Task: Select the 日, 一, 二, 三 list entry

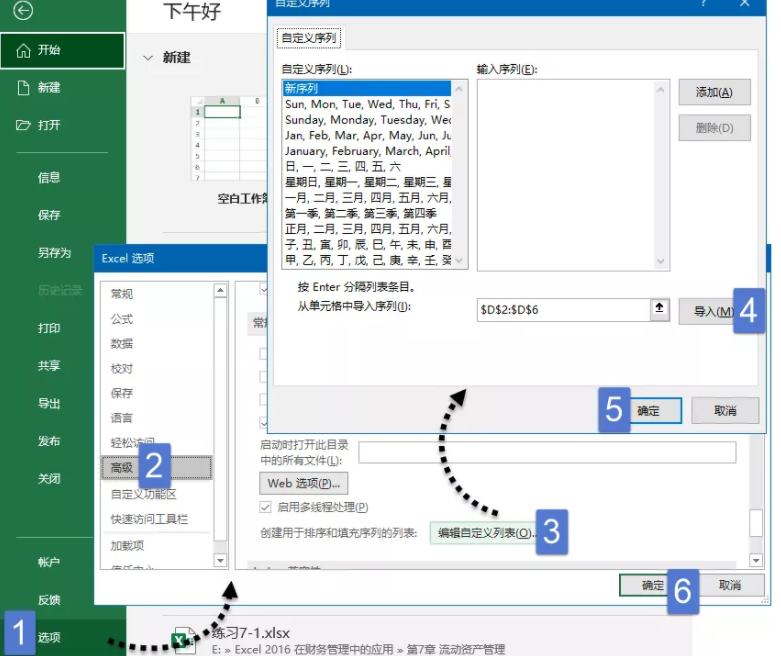Action: (x=367, y=166)
